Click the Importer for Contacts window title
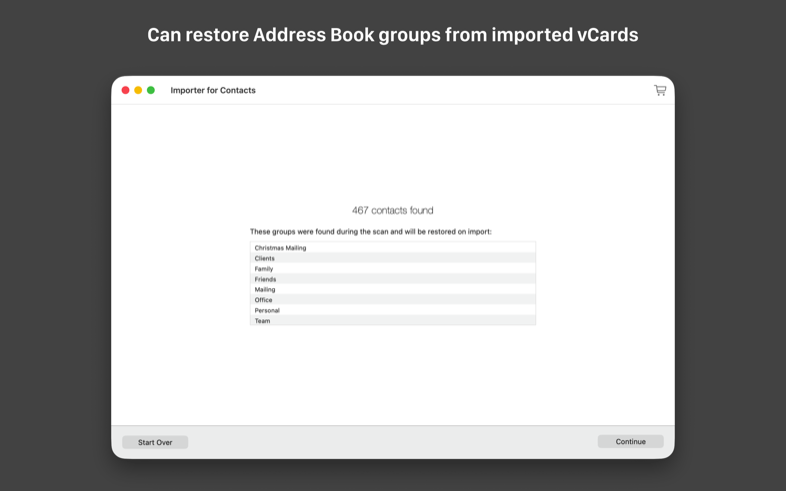786x491 pixels. (x=213, y=90)
